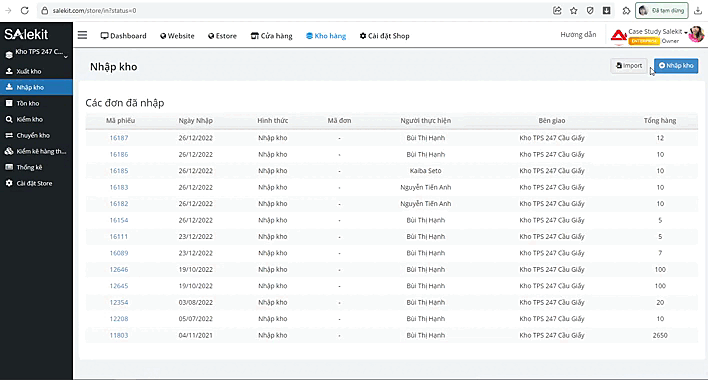Viewport: 708px width, 380px height.
Task: Click date 03/08/2022 in row 12354
Action: [196, 302]
